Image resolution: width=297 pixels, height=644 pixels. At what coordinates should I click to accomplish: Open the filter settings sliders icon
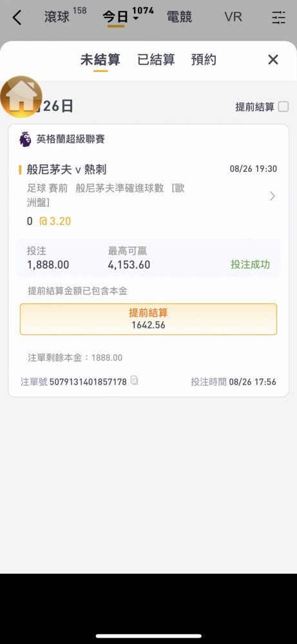(278, 17)
